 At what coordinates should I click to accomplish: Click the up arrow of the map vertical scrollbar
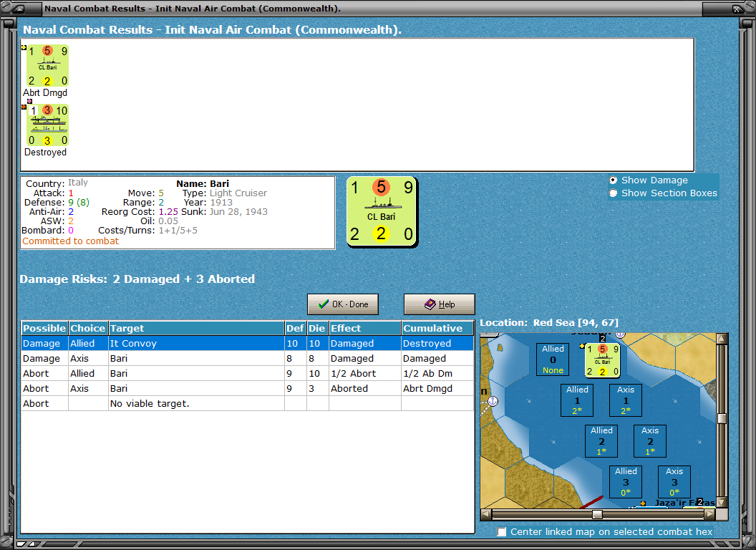[722, 339]
